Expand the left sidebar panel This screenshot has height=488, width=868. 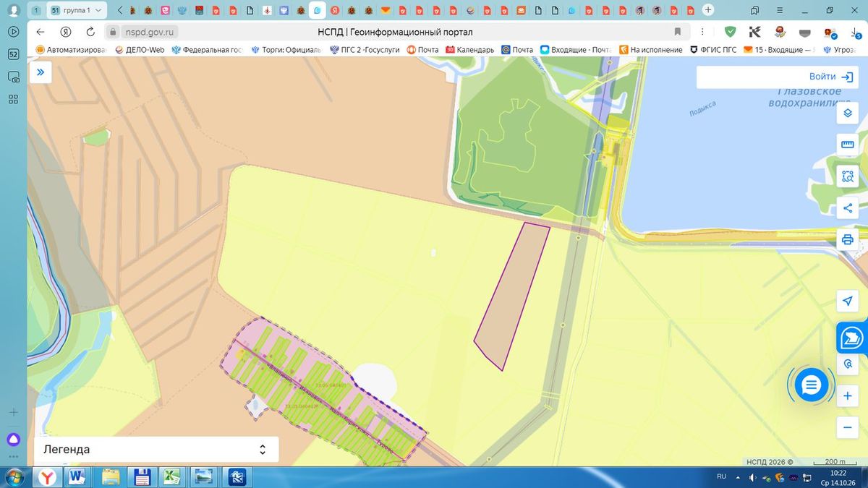point(41,72)
